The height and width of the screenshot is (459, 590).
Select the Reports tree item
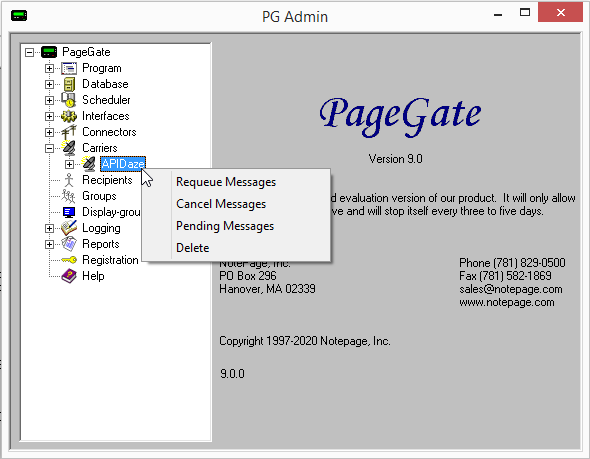pyautogui.click(x=100, y=244)
